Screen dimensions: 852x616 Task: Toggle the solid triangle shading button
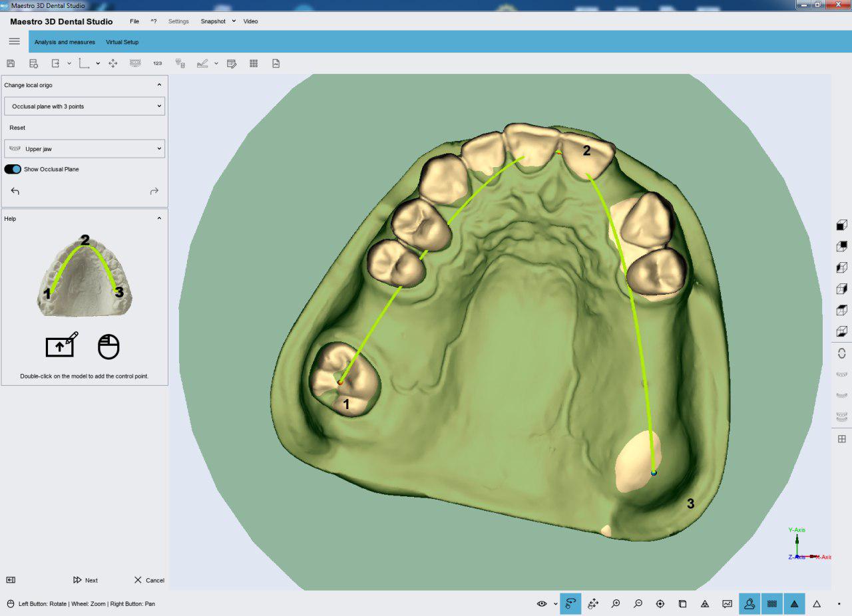point(794,603)
